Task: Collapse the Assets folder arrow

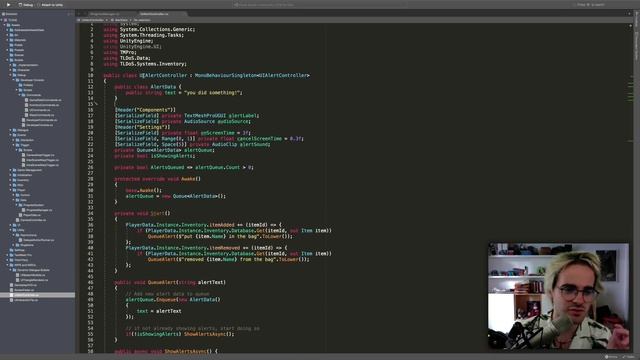Action: point(4,25)
